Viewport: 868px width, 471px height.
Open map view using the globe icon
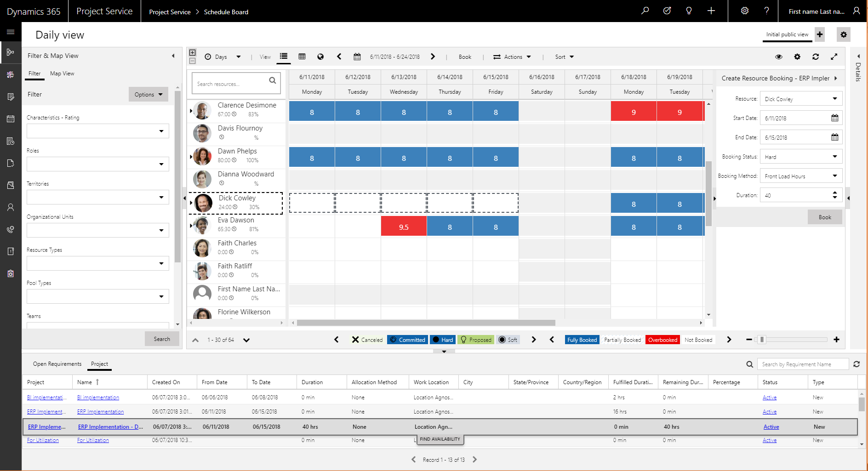(320, 57)
